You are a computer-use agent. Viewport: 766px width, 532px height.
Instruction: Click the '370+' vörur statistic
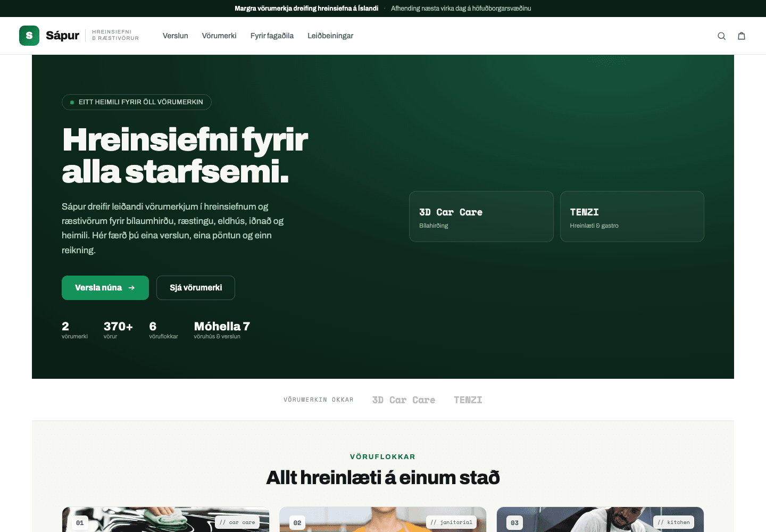pyautogui.click(x=118, y=330)
